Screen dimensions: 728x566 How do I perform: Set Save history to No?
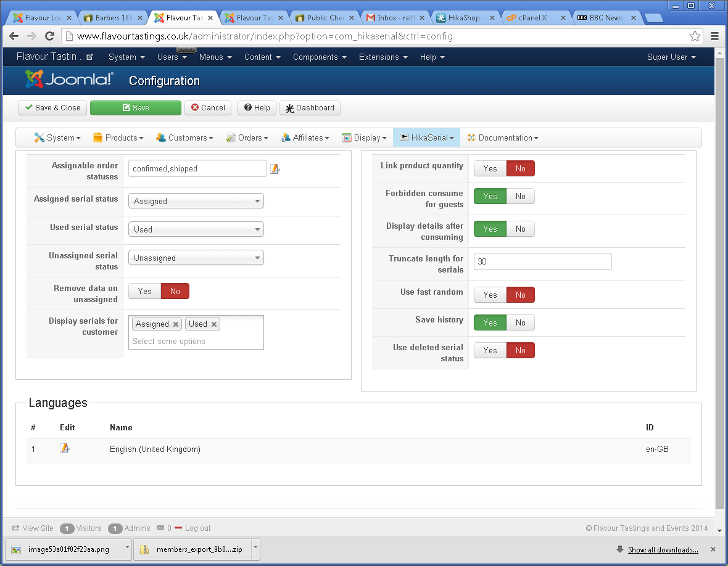click(521, 322)
